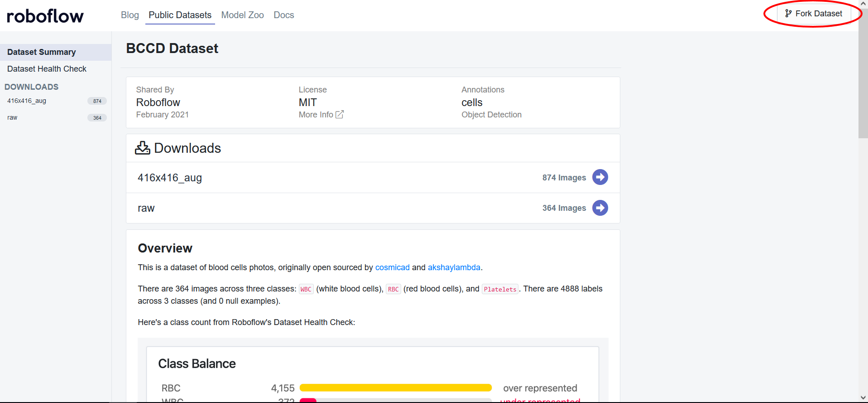868x403 pixels.
Task: Click the external link icon next to More Info
Action: (x=340, y=114)
